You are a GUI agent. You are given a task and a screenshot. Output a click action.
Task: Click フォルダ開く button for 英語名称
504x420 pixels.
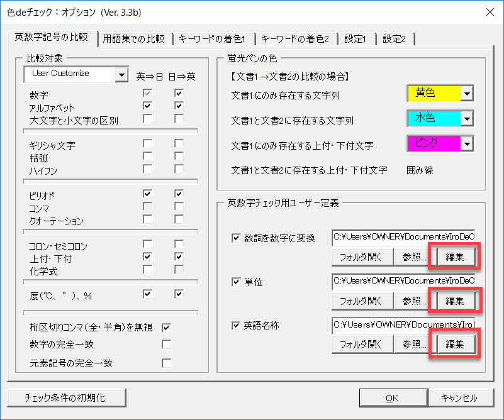[x=362, y=344]
